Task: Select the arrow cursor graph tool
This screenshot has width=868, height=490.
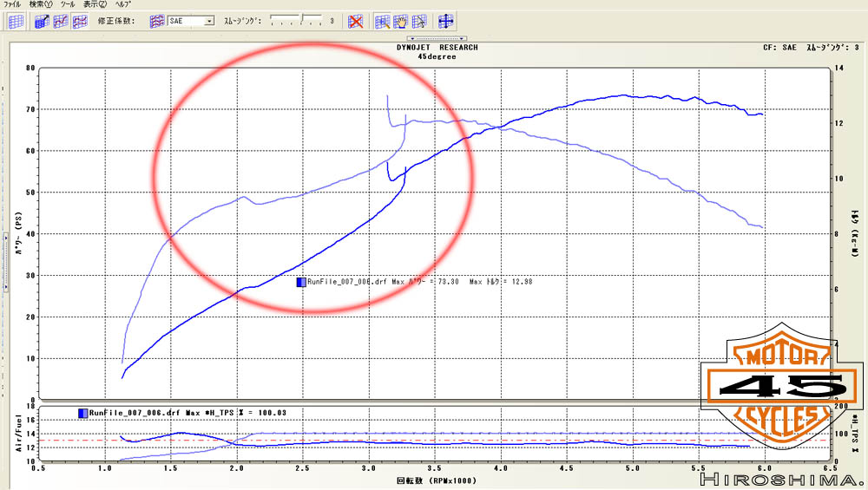Action: click(x=419, y=21)
